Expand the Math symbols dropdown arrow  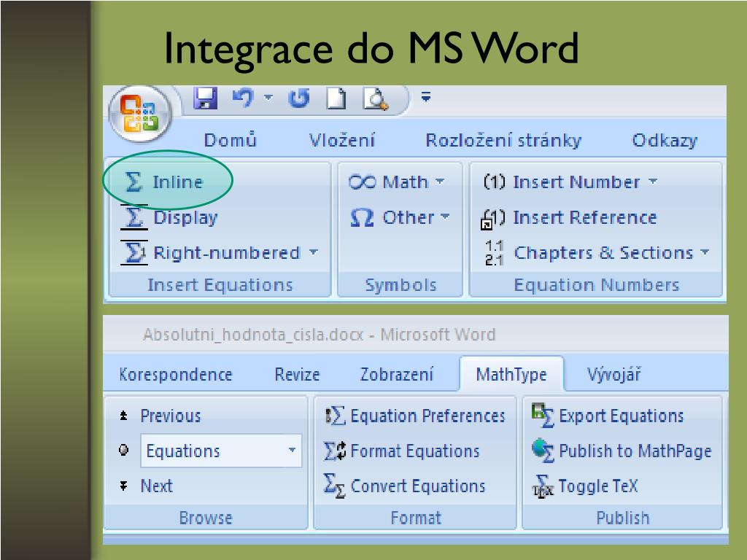click(440, 181)
